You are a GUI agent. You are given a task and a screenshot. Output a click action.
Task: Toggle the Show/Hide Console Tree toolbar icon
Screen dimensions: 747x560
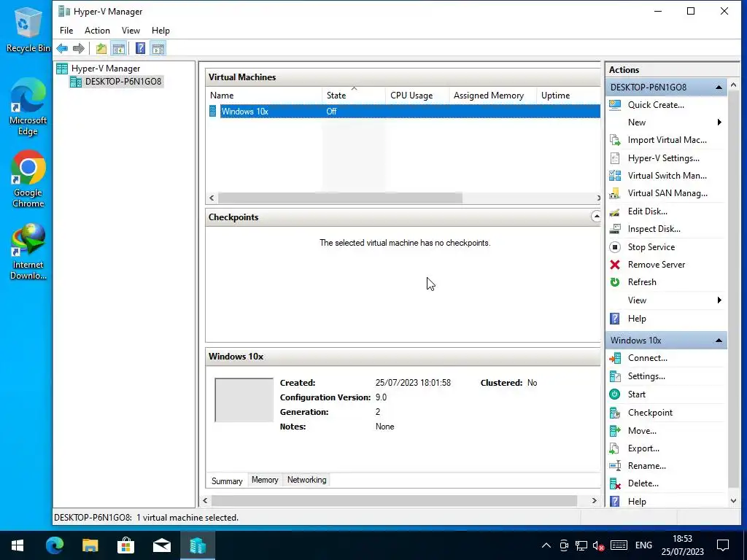[119, 48]
